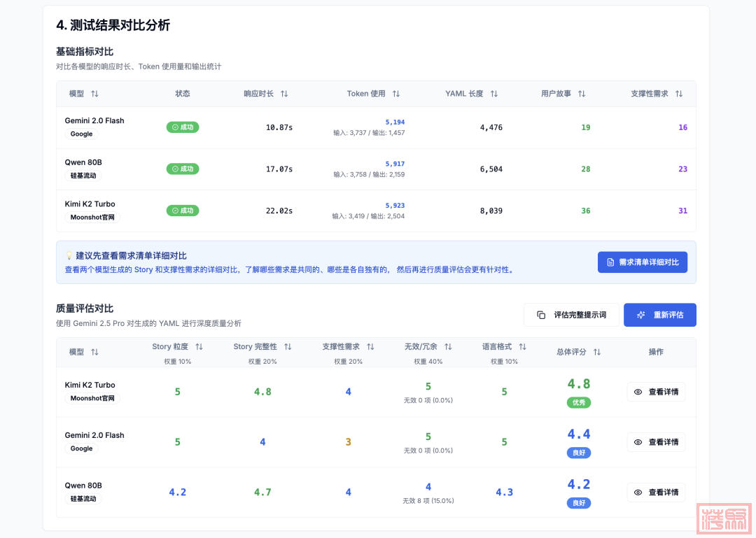The width and height of the screenshot is (756, 538).
Task: Click the 用户故事 sort arrows
Action: pyautogui.click(x=582, y=94)
